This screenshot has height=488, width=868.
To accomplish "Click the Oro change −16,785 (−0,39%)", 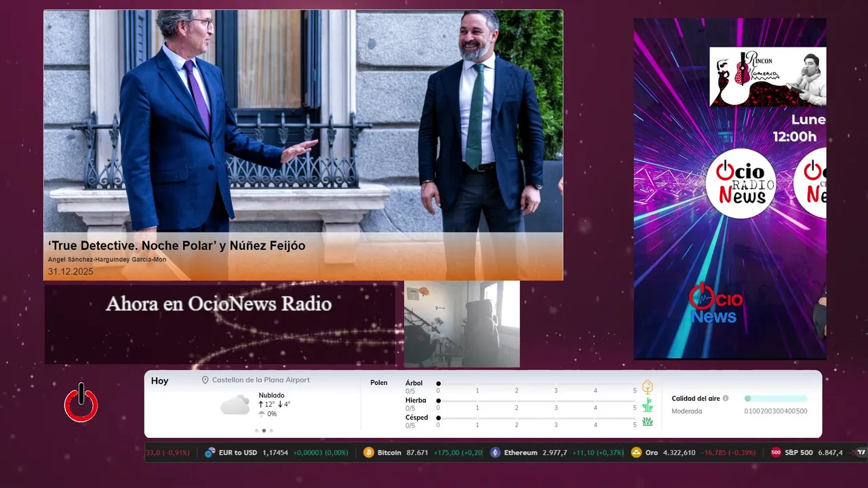I will [728, 452].
